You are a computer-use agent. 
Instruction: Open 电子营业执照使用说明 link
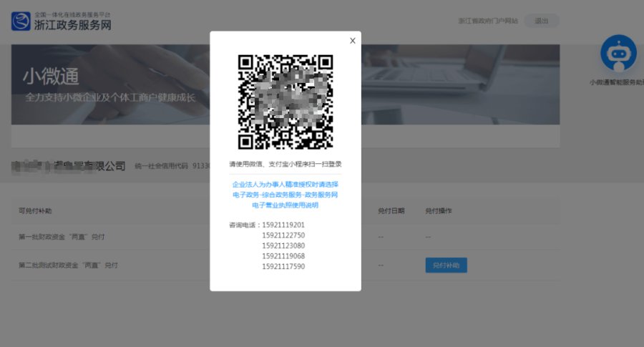coord(285,205)
